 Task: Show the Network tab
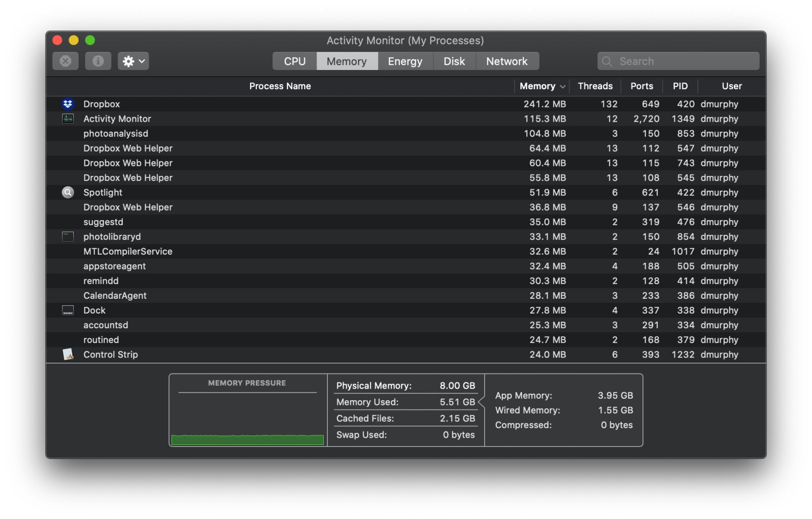tap(507, 61)
